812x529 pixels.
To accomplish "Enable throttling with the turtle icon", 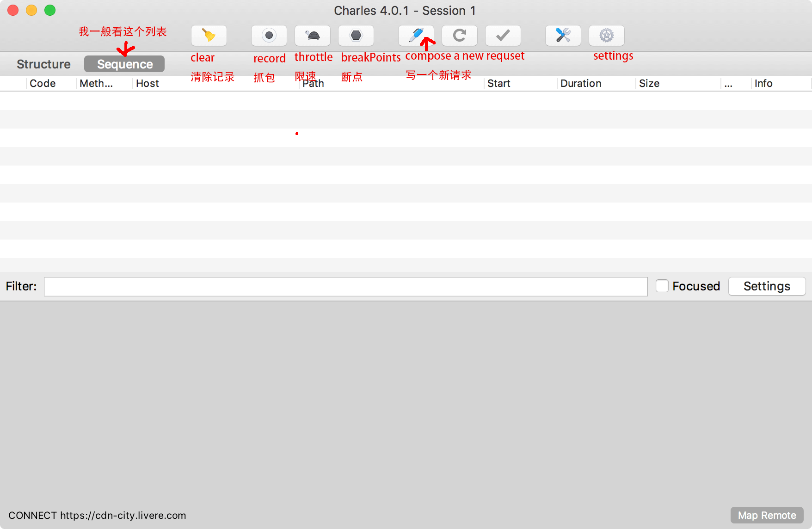I will tap(313, 36).
